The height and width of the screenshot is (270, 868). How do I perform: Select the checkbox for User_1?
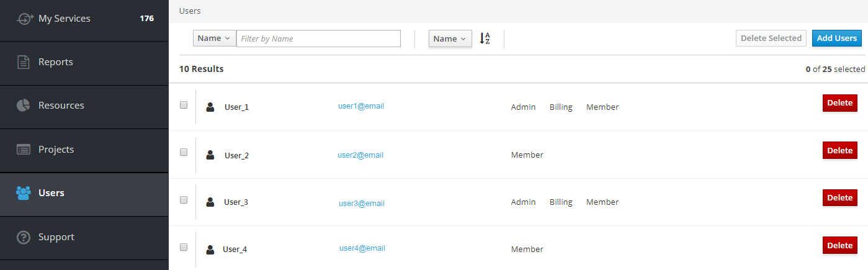point(184,106)
